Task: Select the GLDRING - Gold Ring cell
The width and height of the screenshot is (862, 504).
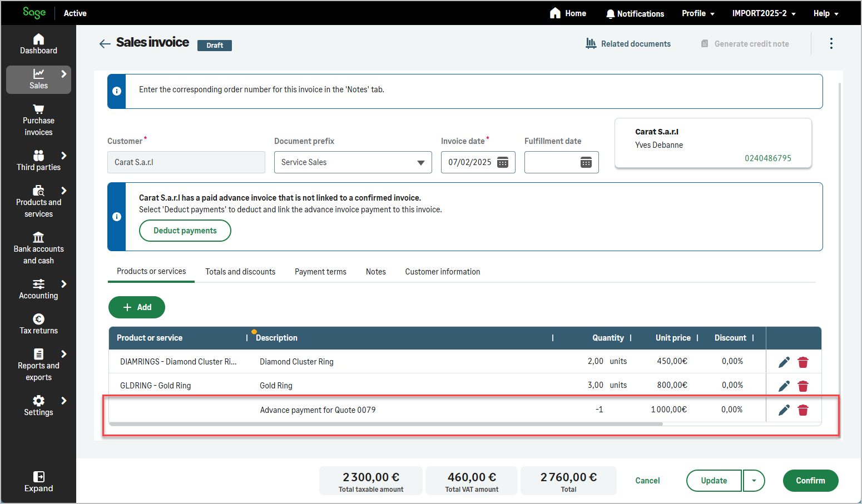Action: (156, 386)
